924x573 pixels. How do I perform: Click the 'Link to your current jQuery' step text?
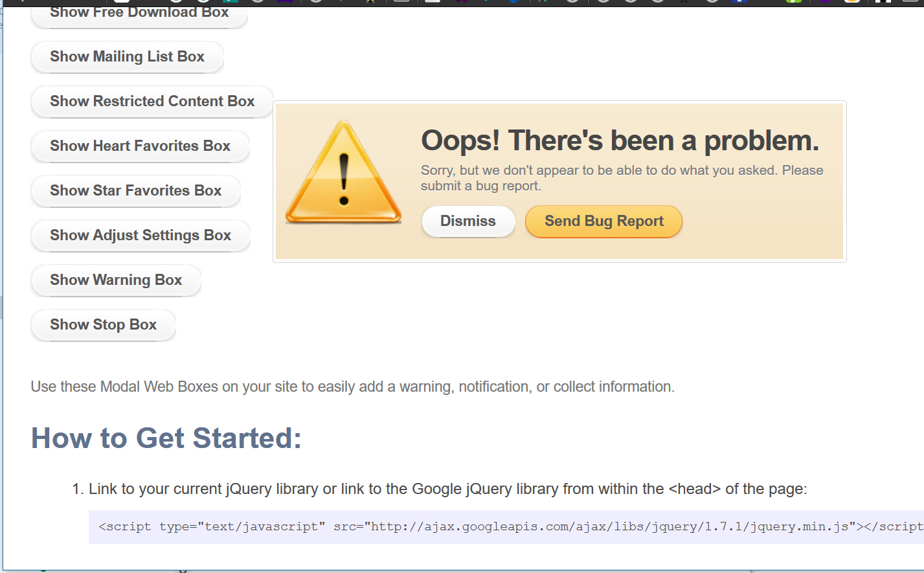447,489
